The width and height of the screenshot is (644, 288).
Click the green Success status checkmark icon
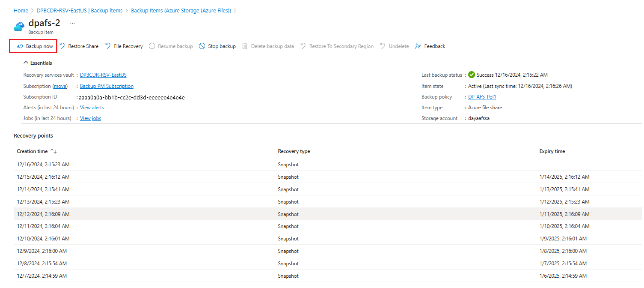pyautogui.click(x=472, y=75)
